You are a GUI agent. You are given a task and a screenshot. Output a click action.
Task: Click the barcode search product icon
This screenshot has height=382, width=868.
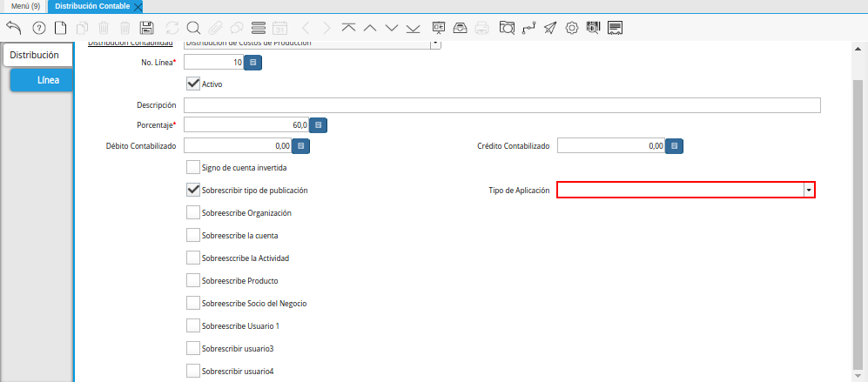(593, 28)
